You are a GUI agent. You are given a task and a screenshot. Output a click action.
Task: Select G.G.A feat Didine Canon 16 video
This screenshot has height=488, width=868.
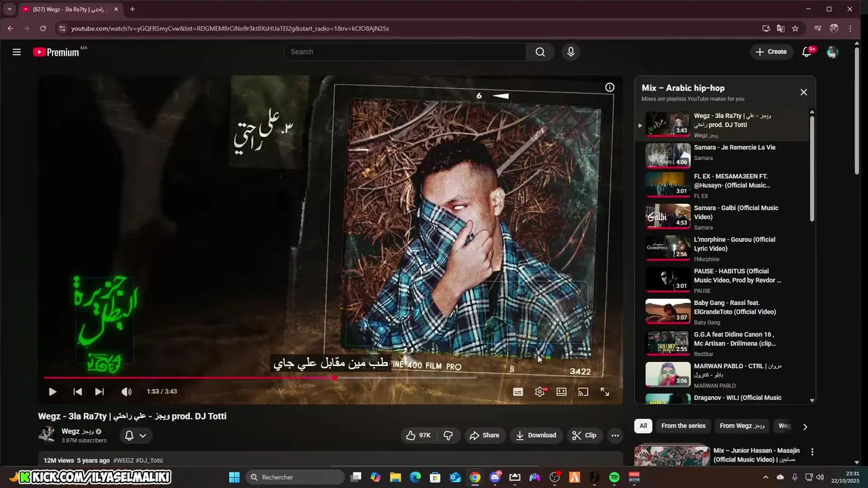pyautogui.click(x=723, y=344)
